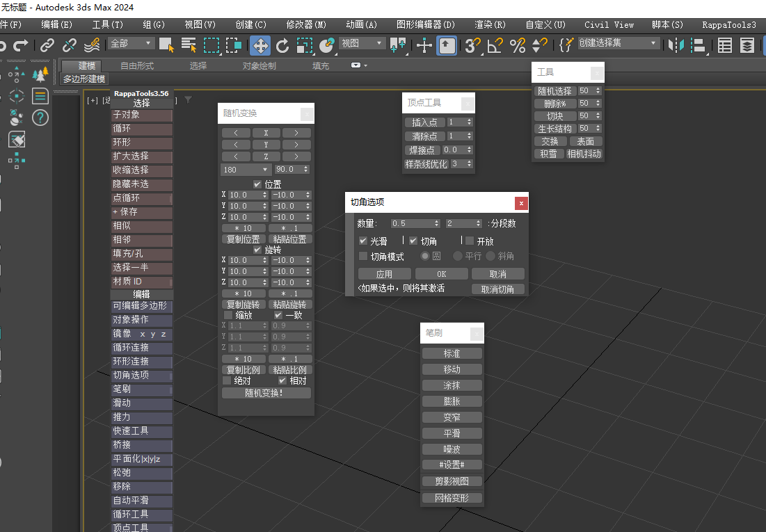766x532 pixels.
Task: Enable the 开放 checkbox in 切角选项
Action: 470,241
